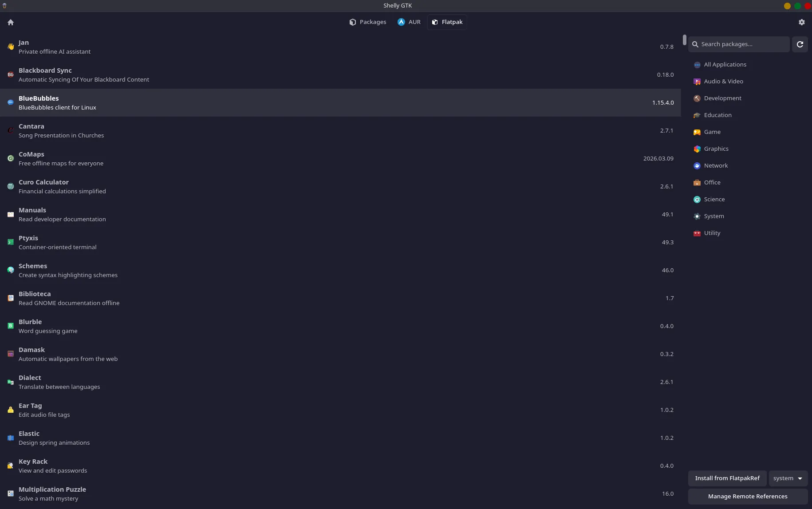Click the Schemes app icon
This screenshot has height=509, width=812.
coord(11,270)
